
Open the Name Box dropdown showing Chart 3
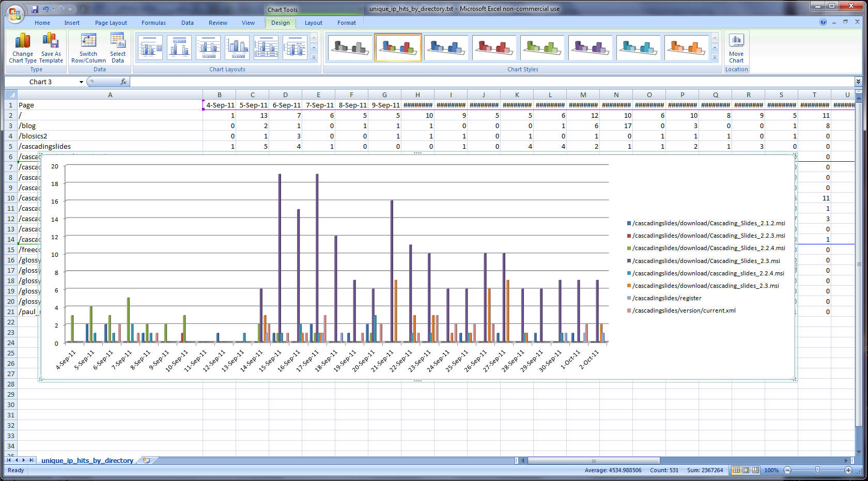pos(81,82)
